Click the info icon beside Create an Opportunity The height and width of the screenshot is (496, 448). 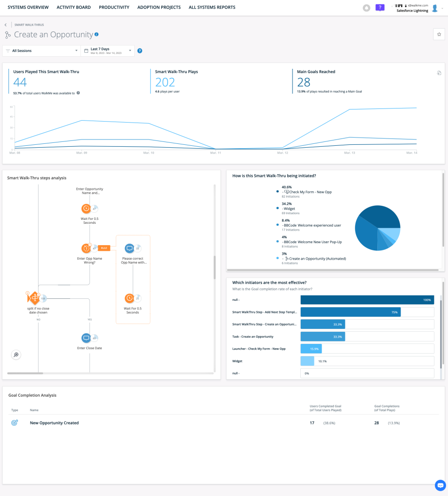click(x=97, y=34)
